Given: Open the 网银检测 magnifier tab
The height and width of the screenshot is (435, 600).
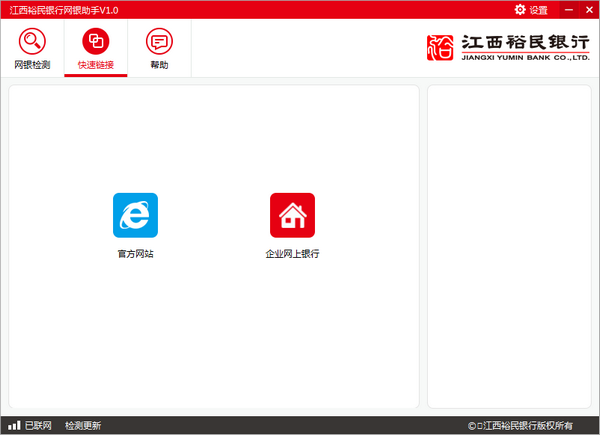Looking at the screenshot, I should 32,48.
